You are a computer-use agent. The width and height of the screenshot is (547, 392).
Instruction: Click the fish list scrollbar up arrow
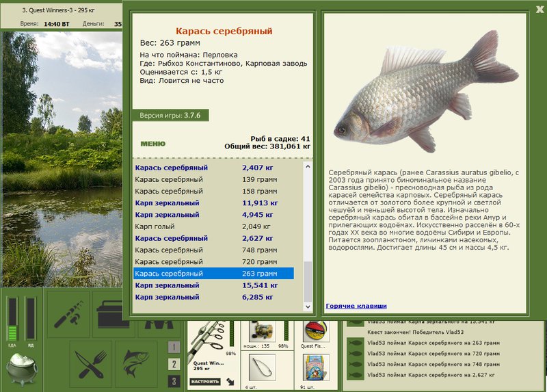[x=308, y=166]
